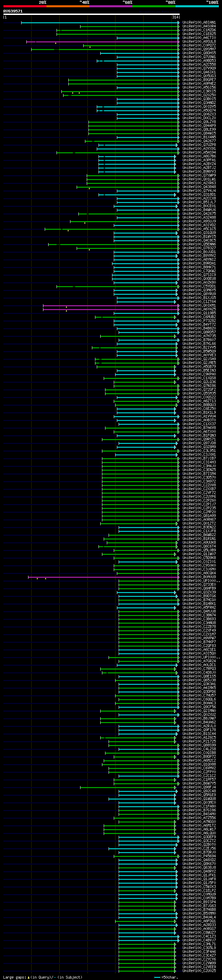Click hit label UniRef100_A2RD33
222x980 pixels.
pos(199,924)
